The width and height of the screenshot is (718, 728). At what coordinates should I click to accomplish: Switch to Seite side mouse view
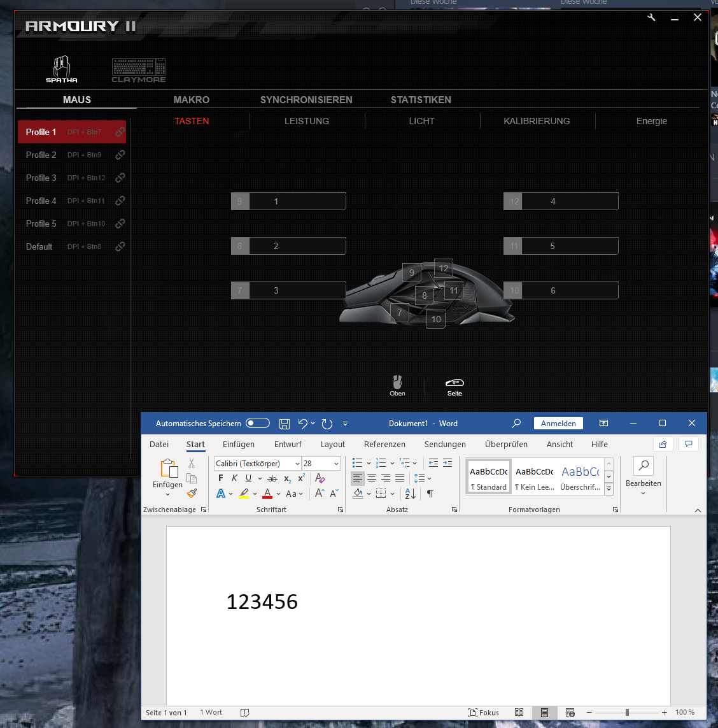pos(454,387)
